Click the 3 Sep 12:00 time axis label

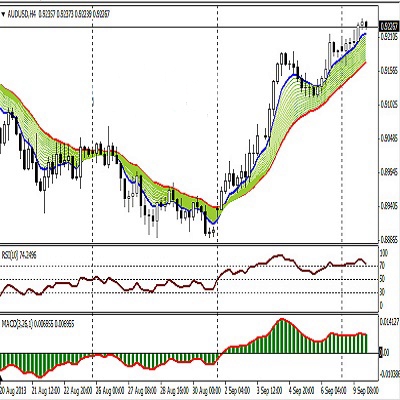pos(270,390)
